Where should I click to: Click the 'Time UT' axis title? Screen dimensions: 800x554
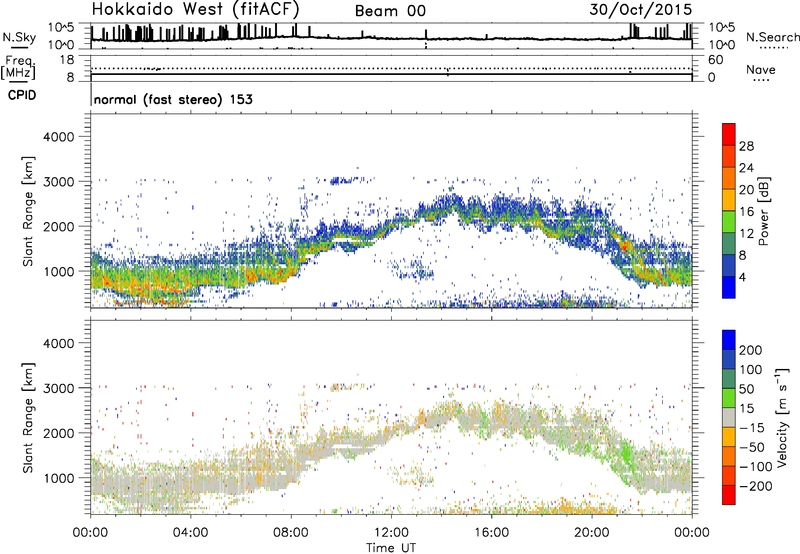391,547
